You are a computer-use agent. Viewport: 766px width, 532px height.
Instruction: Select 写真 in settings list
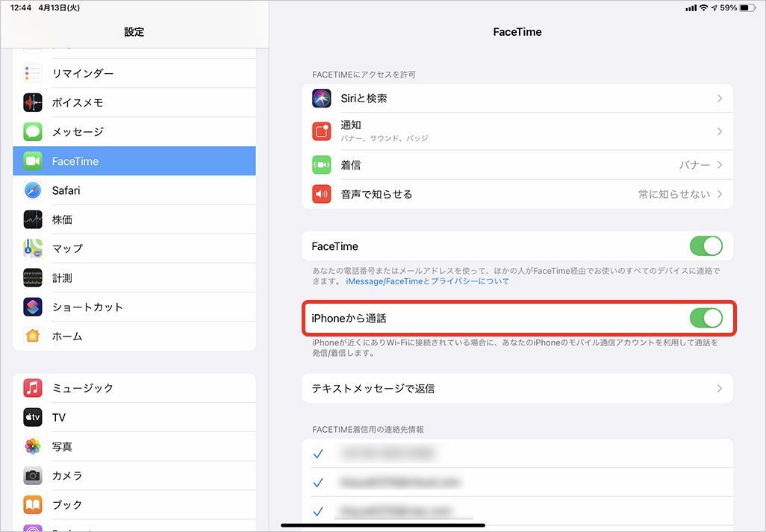[x=134, y=446]
